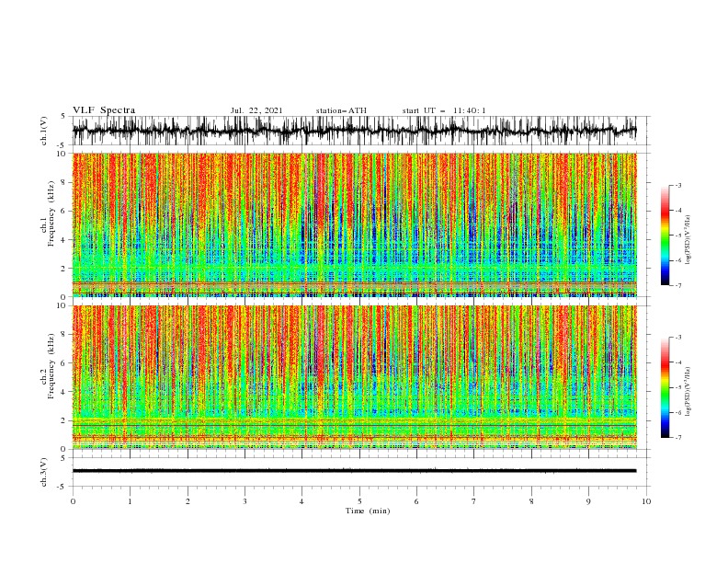The height and width of the screenshot is (563, 728).
Task: Click the ch.3 flat waveform trace
Action: tap(354, 471)
